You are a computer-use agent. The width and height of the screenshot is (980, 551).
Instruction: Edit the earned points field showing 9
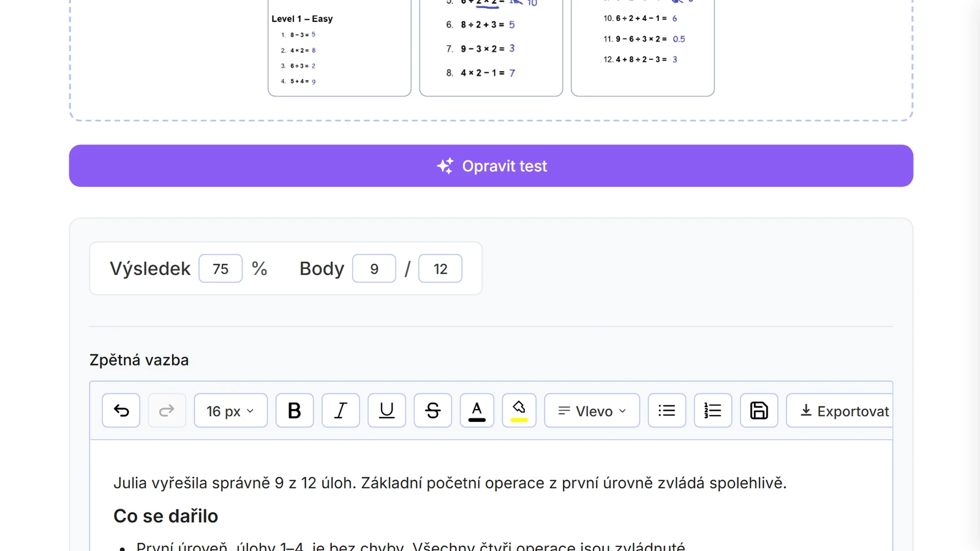tap(374, 269)
